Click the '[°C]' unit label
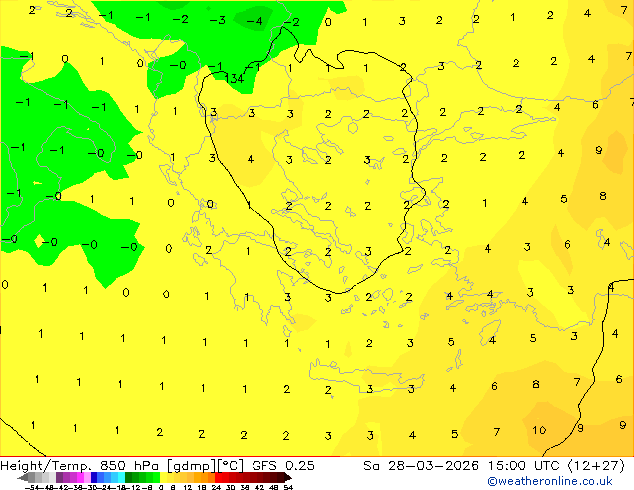 (231, 466)
